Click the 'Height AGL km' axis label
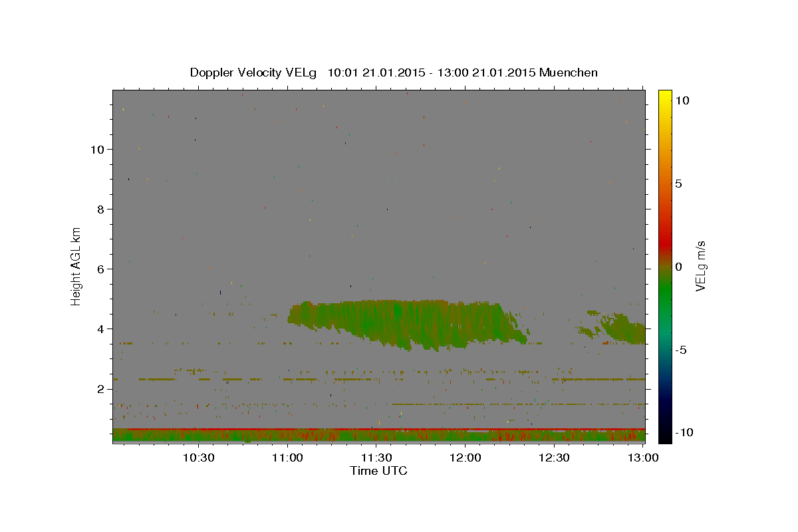This screenshot has width=798, height=532. click(76, 265)
